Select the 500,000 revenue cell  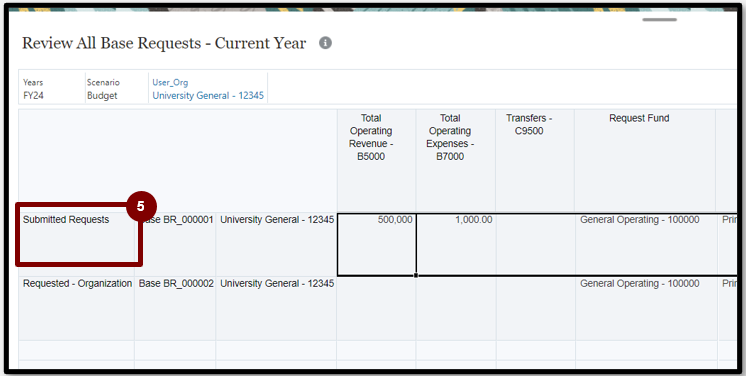point(376,244)
